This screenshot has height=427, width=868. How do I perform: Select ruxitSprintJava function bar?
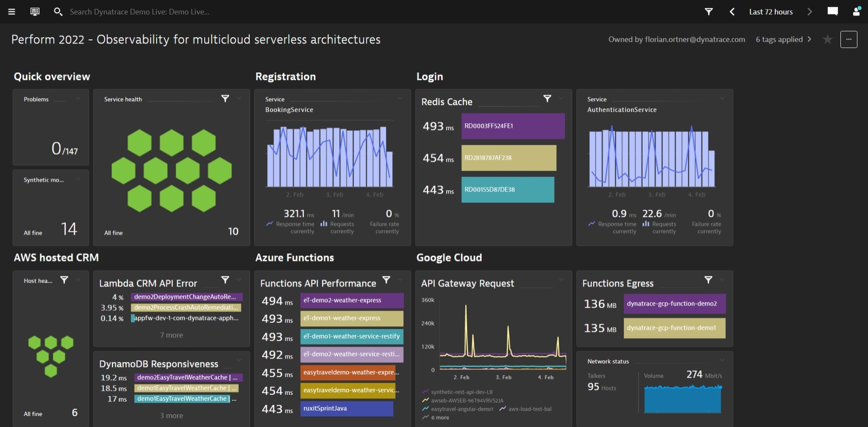pos(347,408)
